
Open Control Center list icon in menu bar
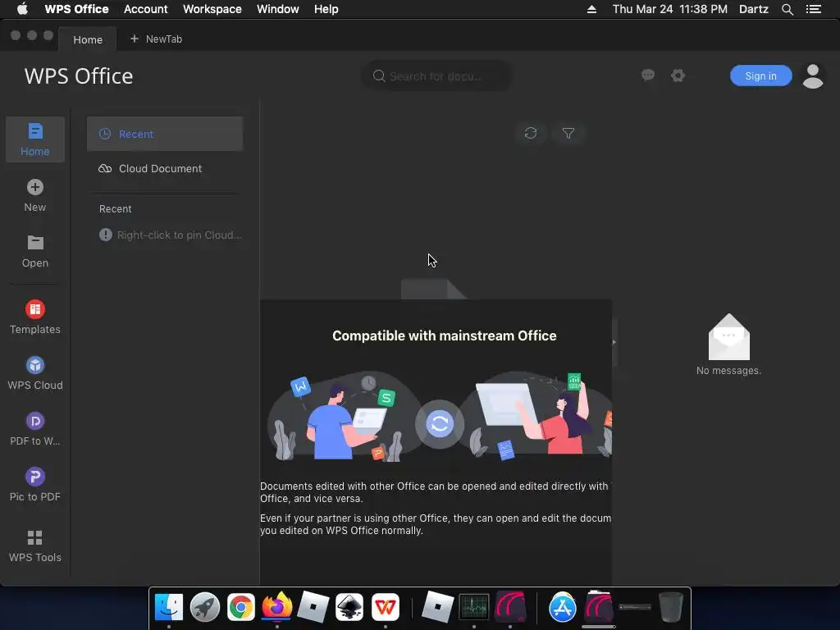coord(814,9)
